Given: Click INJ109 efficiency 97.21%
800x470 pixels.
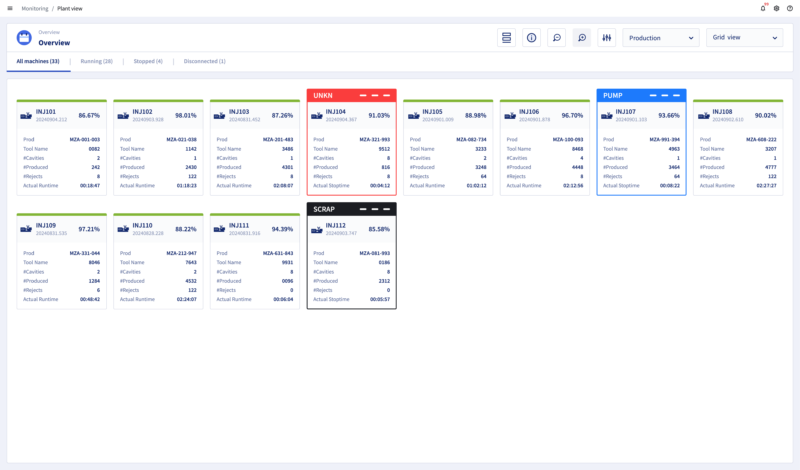Looking at the screenshot, I should coord(89,229).
